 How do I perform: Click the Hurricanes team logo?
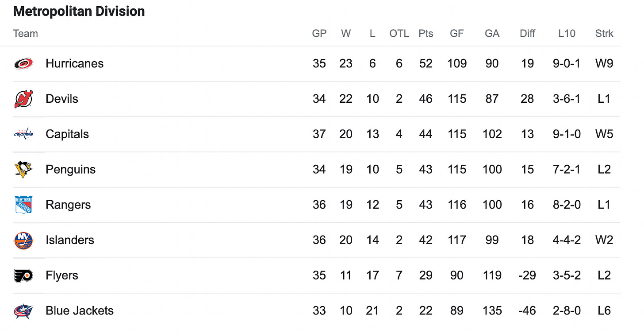pos(23,64)
